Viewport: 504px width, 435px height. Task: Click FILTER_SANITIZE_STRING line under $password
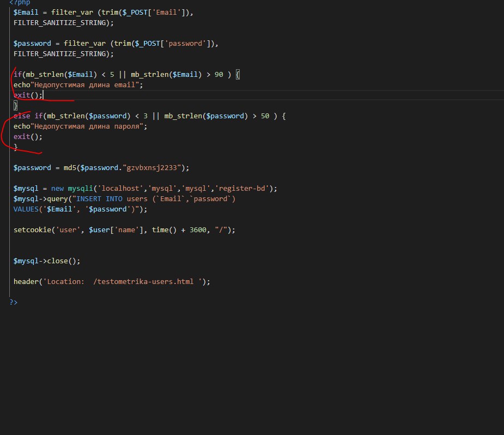[64, 53]
